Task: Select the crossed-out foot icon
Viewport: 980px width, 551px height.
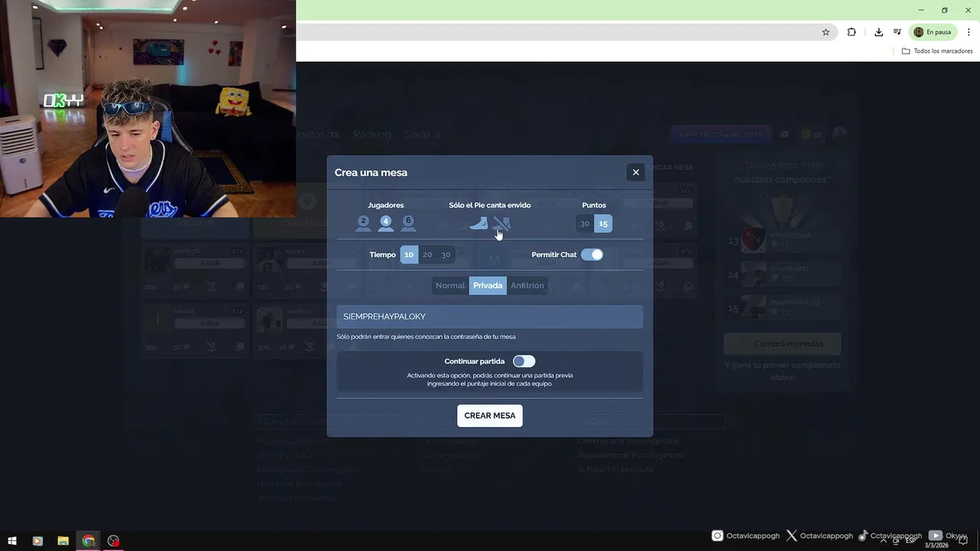Action: 501,223
